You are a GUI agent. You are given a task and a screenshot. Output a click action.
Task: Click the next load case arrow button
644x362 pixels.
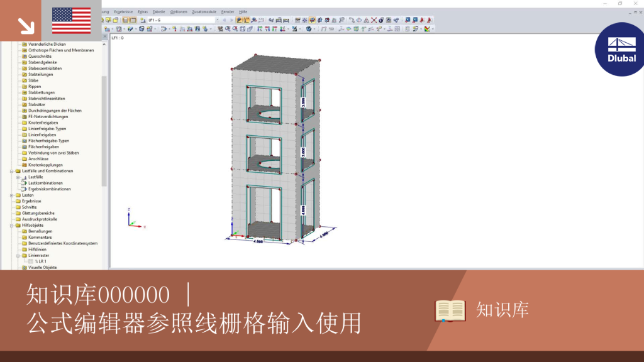click(231, 19)
